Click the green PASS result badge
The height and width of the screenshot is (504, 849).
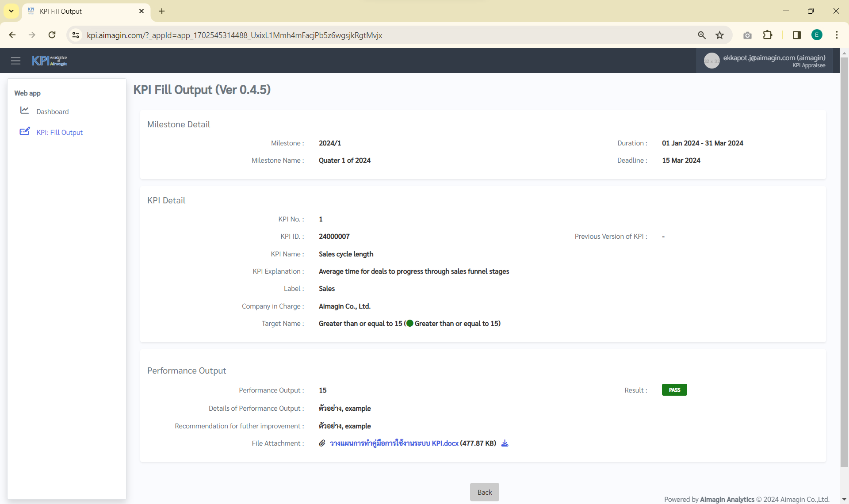point(674,390)
